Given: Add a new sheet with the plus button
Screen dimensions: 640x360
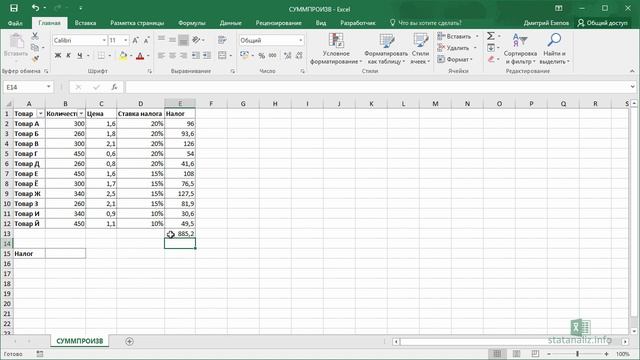Looking at the screenshot, I should coord(129,341).
